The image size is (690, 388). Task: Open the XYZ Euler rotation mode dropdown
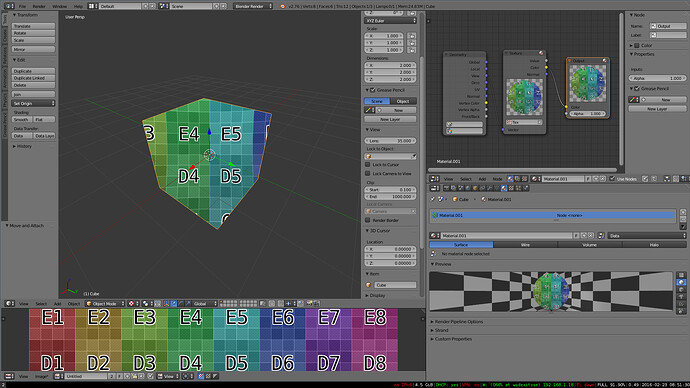(x=390, y=21)
